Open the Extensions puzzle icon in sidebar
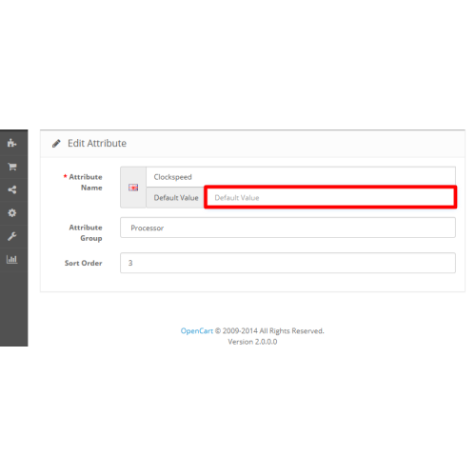Viewport: 476px width, 476px height. point(12,143)
